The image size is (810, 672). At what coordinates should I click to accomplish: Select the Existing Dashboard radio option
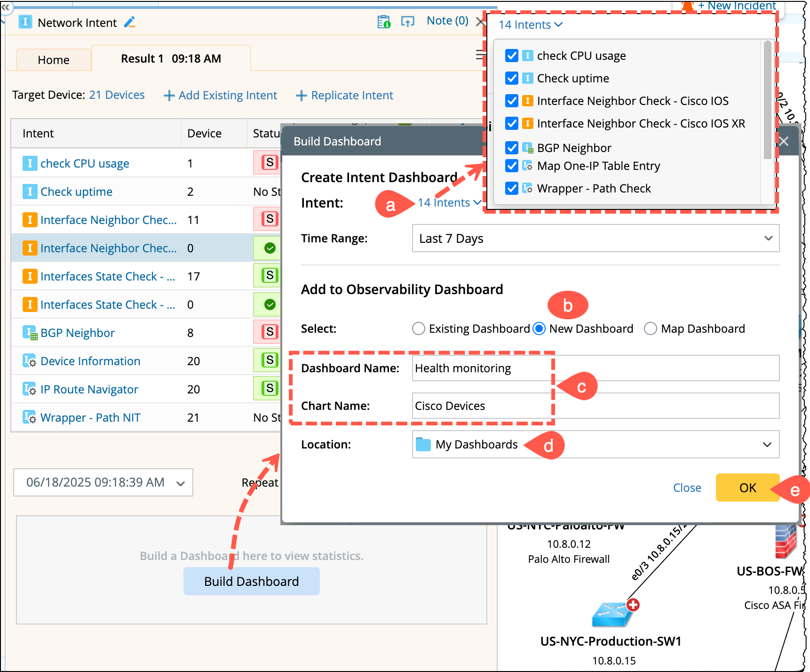(419, 328)
